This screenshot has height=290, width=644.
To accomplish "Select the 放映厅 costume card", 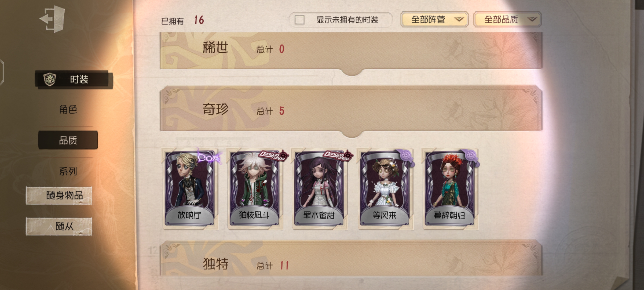I will (x=190, y=189).
